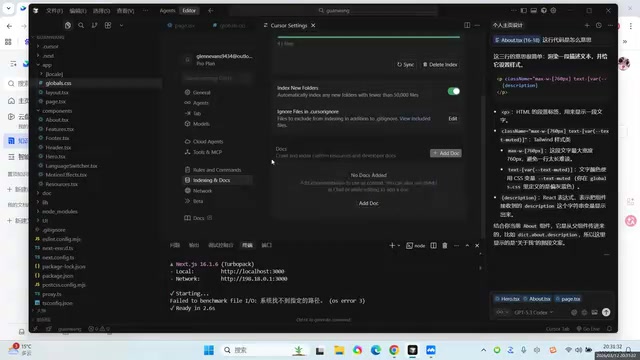Image resolution: width=640 pixels, height=360 pixels.
Task: Add a new terminal with plus icon
Action: click(392, 245)
